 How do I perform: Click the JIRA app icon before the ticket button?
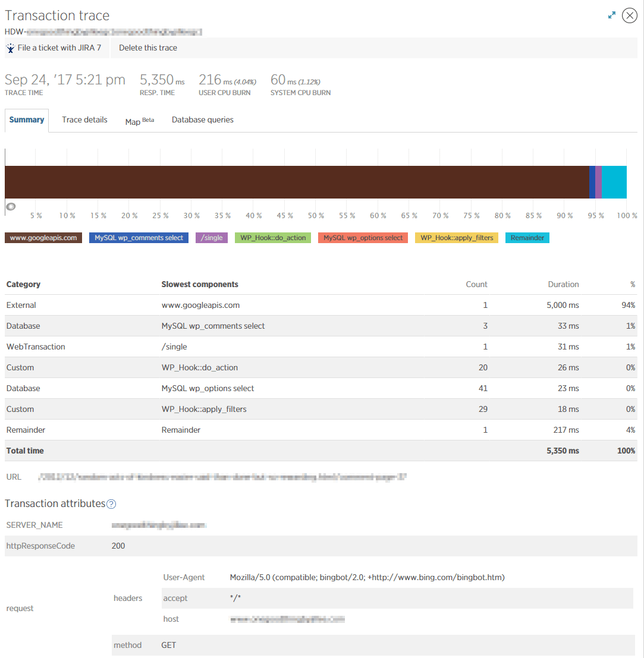tap(10, 48)
